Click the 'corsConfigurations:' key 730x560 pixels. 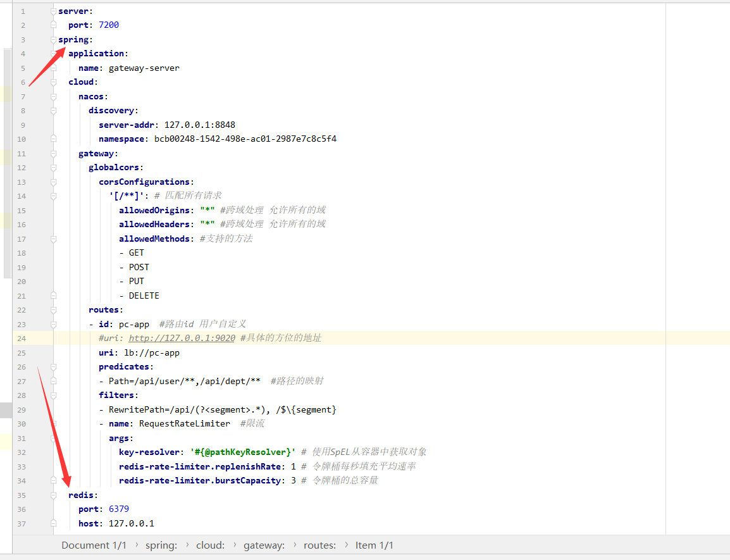146,182
